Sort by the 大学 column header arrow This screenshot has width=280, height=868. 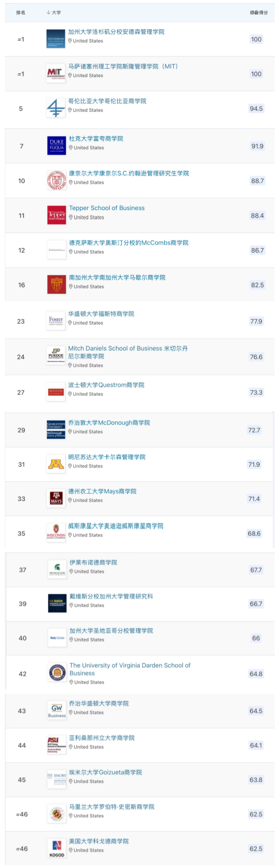(x=48, y=12)
